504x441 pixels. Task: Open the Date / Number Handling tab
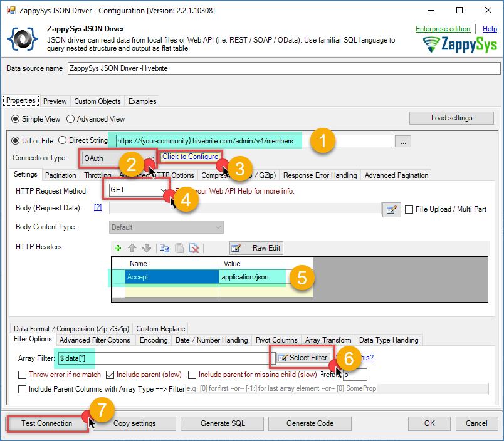(211, 340)
